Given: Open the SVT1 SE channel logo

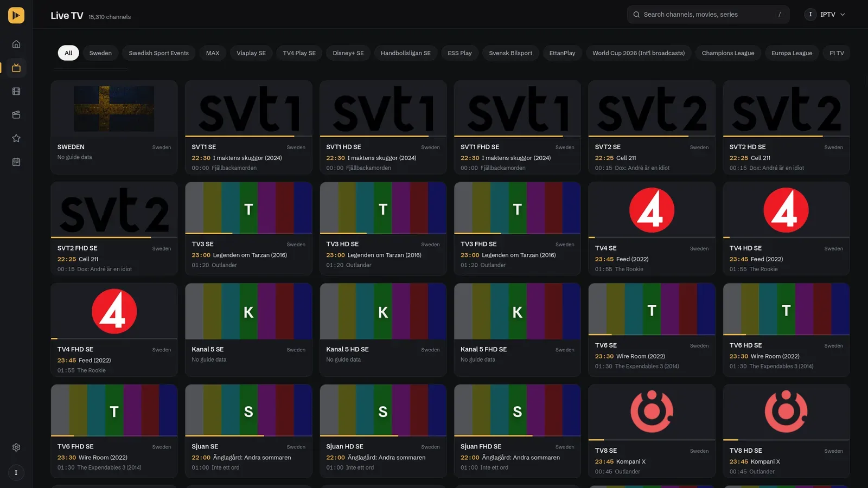Looking at the screenshot, I should [248, 108].
